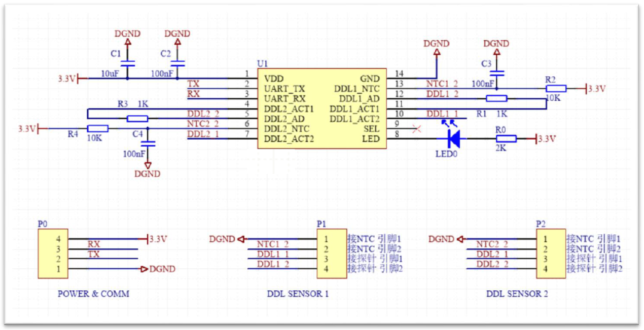The width and height of the screenshot is (644, 330).
Task: Click the TX net label at U1 pin 2
Action: (x=194, y=84)
